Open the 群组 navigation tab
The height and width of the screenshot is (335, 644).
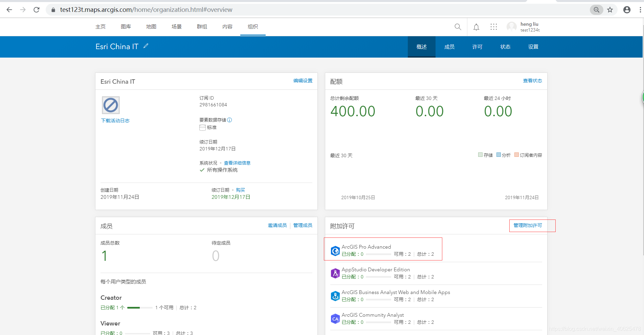(202, 27)
